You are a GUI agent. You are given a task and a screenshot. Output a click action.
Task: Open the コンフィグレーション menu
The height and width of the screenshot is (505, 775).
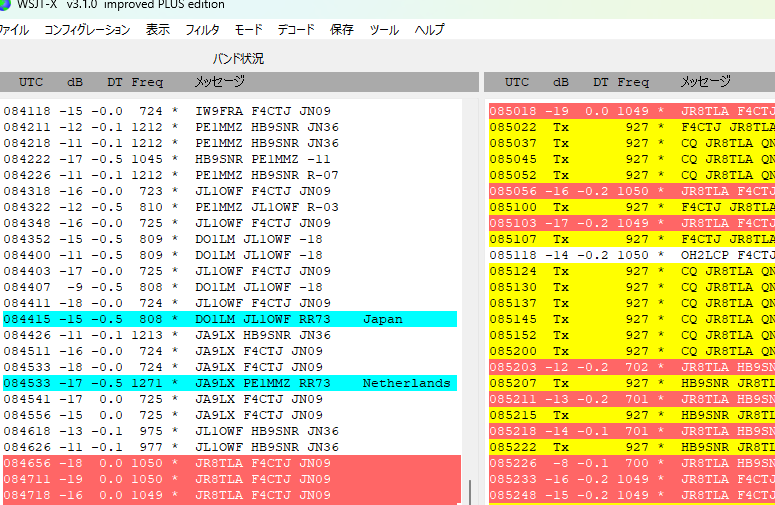pos(87,30)
